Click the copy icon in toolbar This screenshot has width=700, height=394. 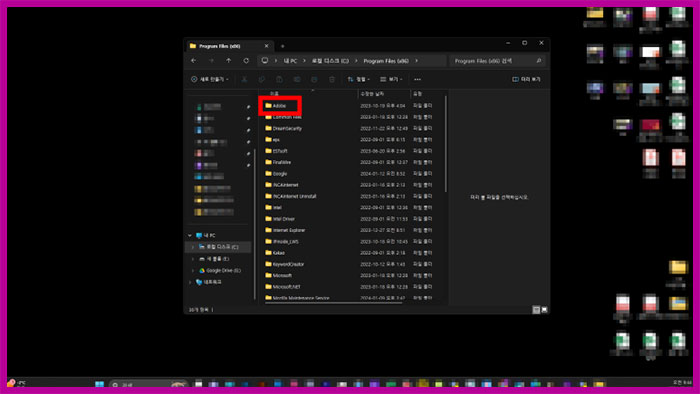click(x=262, y=79)
